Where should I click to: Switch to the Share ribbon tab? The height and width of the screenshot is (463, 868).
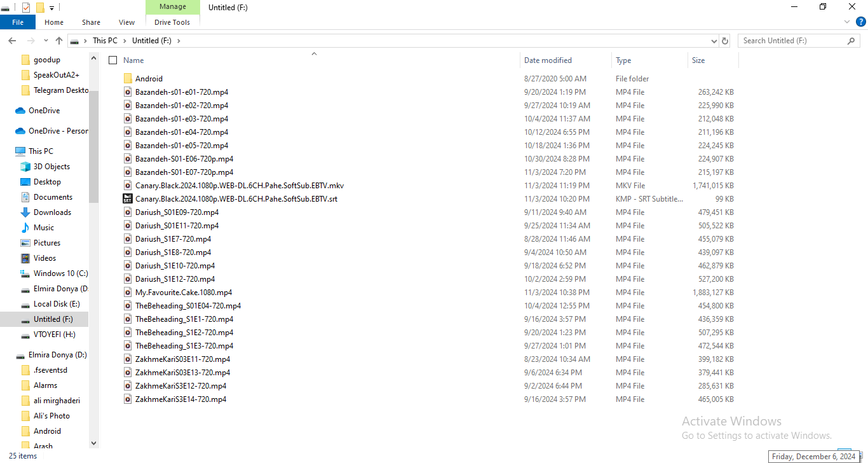click(91, 22)
